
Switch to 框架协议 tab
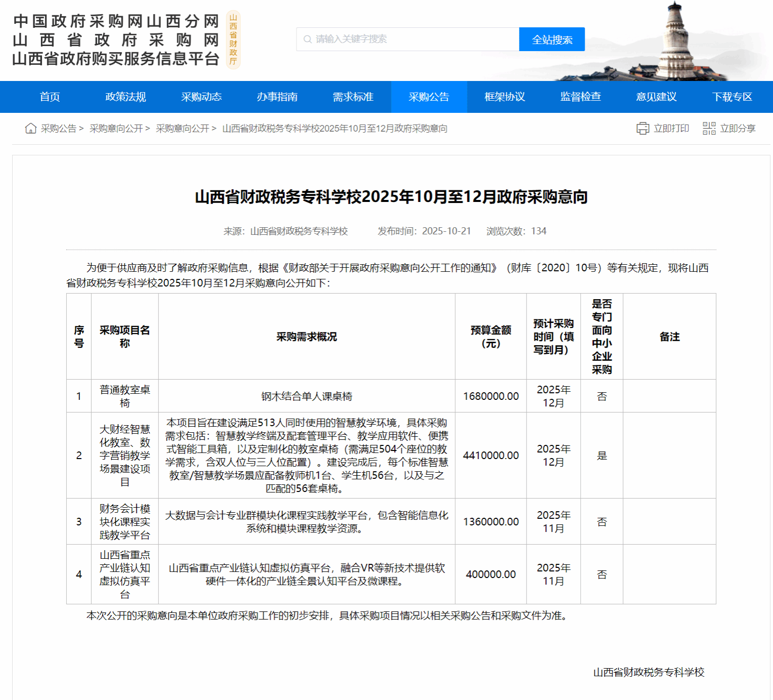click(504, 97)
